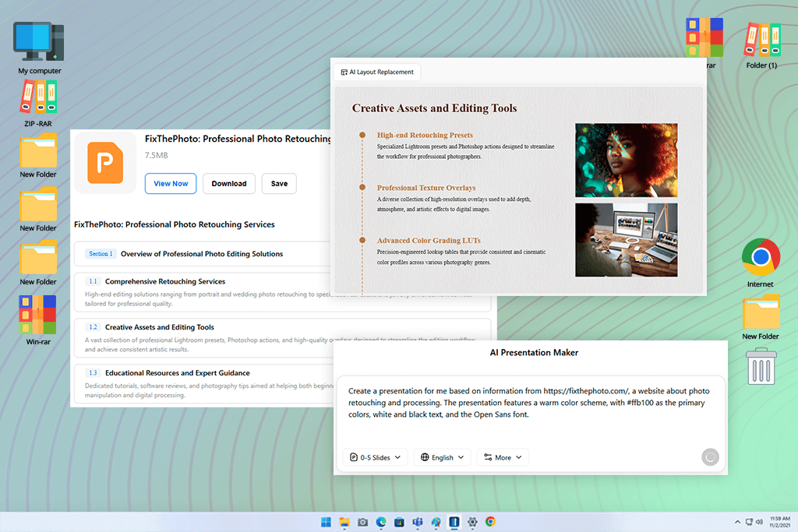798x532 pixels.
Task: Open My computer desktop icon
Action: tap(39, 48)
